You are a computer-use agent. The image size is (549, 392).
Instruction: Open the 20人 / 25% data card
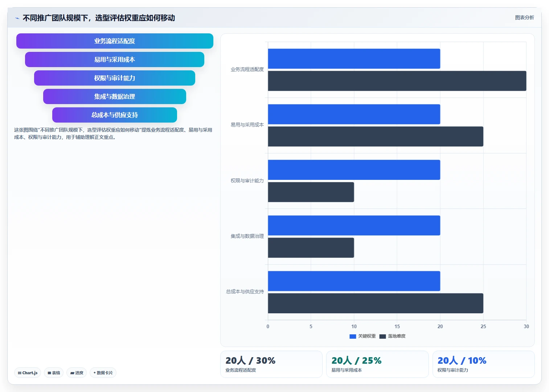(x=377, y=364)
